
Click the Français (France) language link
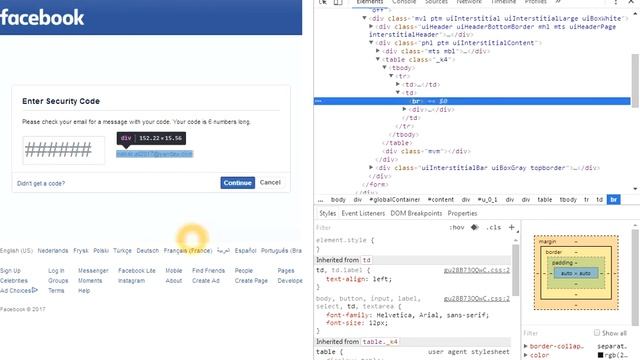[x=188, y=251]
